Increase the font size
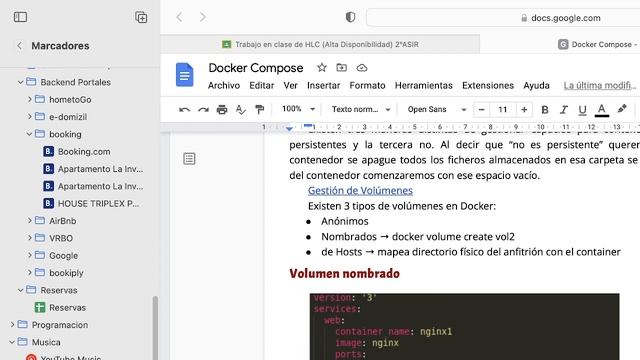 [x=524, y=109]
